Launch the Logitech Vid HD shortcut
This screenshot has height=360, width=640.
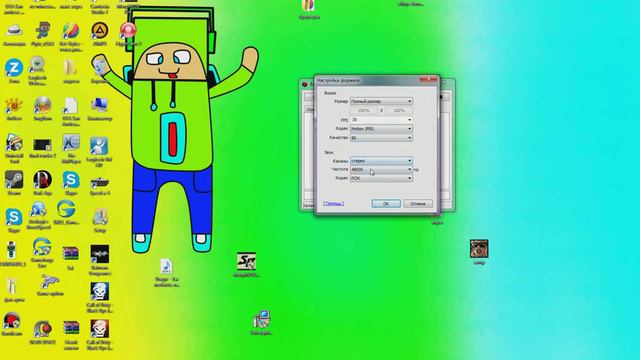click(x=99, y=146)
